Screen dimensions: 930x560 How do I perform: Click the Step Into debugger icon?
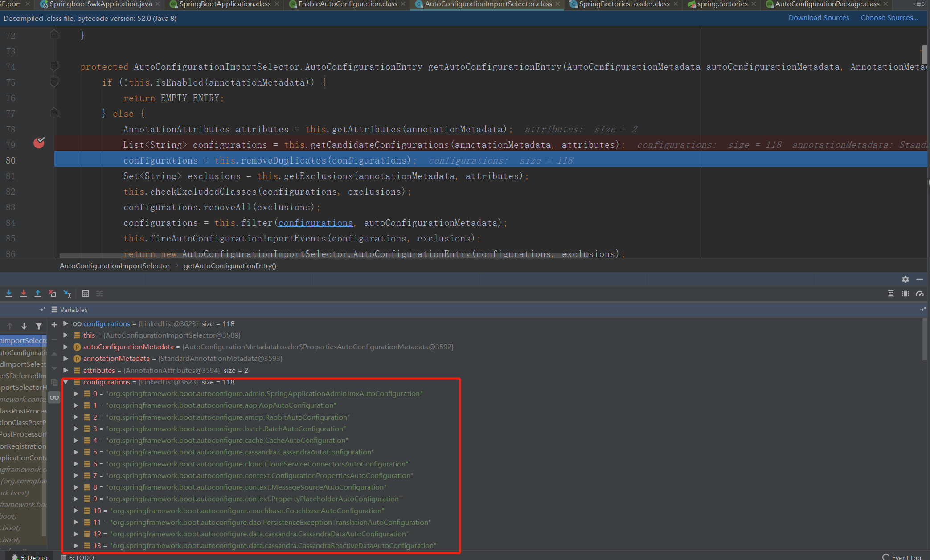pyautogui.click(x=9, y=294)
